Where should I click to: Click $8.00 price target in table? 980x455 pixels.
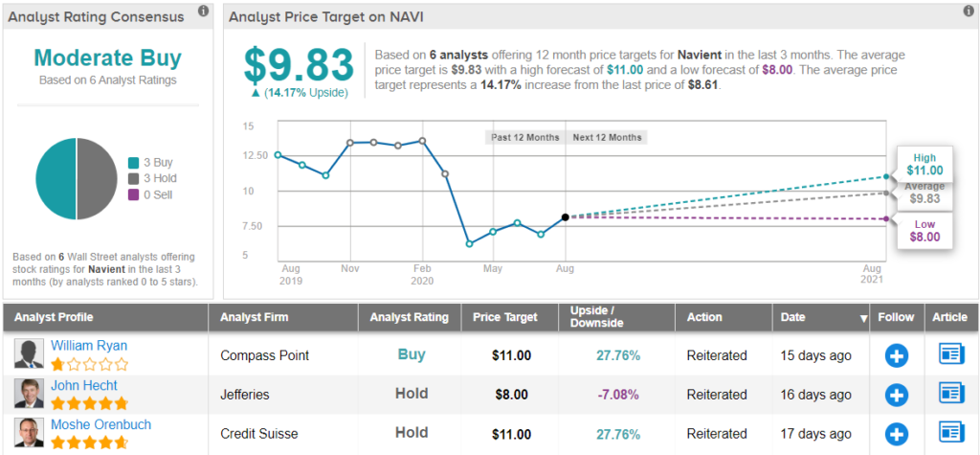click(511, 395)
